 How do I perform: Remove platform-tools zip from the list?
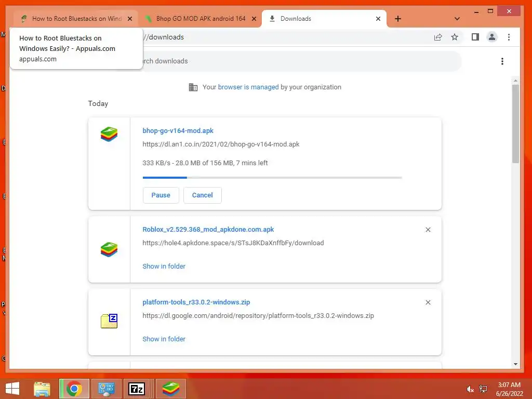tap(428, 302)
